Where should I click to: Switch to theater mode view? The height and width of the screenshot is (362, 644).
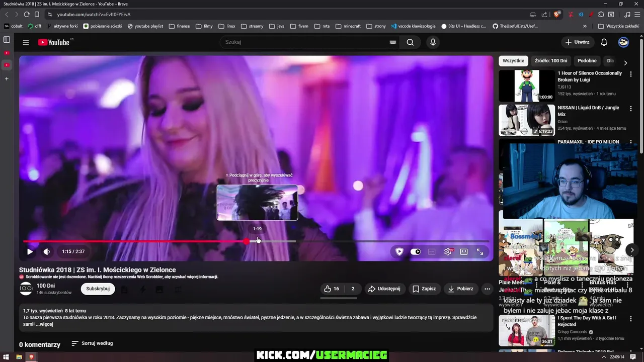click(x=464, y=251)
